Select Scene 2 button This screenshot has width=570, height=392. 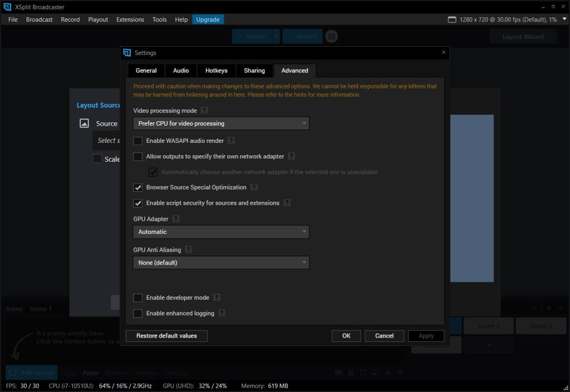coord(489,326)
